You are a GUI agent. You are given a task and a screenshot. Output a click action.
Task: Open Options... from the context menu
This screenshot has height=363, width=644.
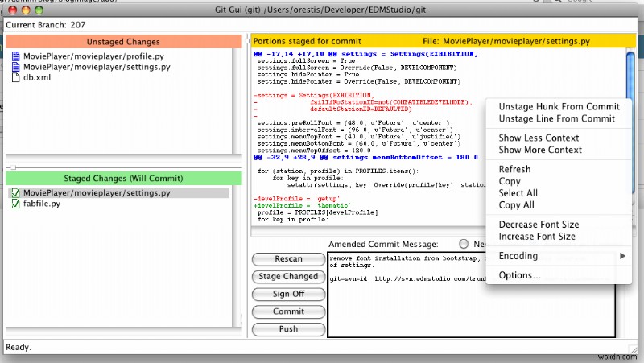pos(519,275)
